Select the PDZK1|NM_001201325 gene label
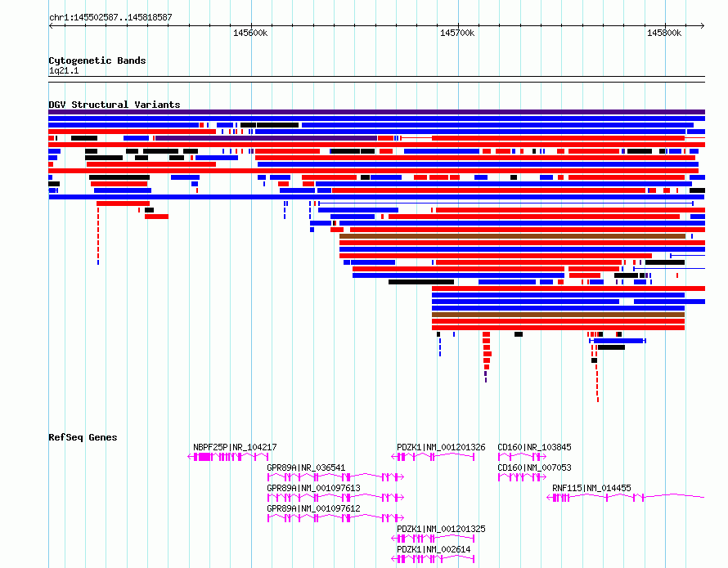728x568 pixels. point(441,529)
